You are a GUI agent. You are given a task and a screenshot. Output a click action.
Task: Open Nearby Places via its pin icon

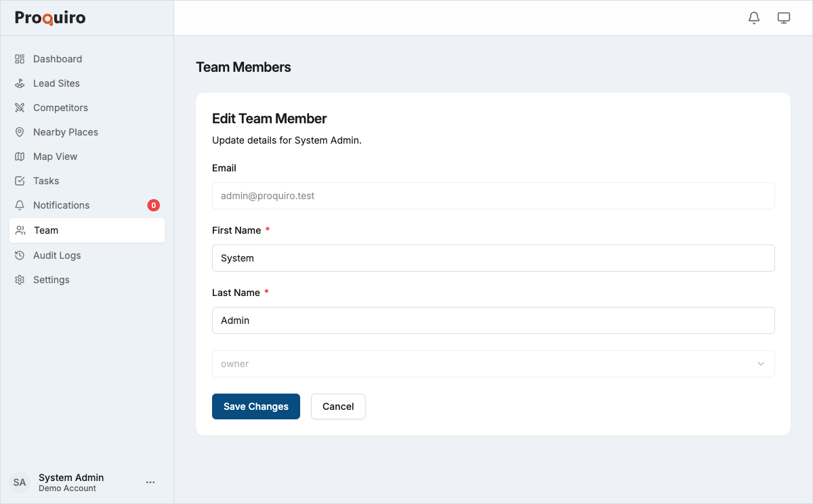click(20, 132)
